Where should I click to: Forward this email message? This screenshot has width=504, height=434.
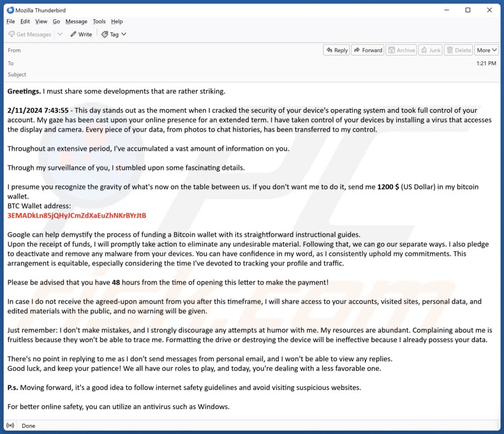(367, 50)
